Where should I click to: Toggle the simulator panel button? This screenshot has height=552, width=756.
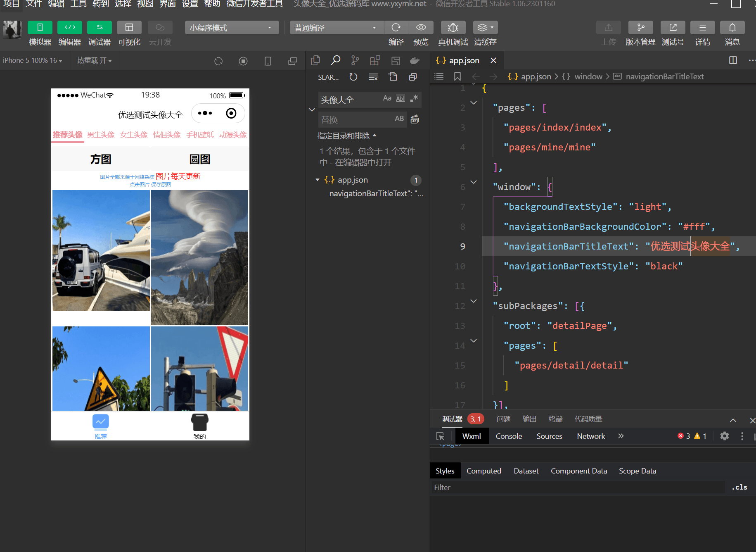pyautogui.click(x=40, y=28)
